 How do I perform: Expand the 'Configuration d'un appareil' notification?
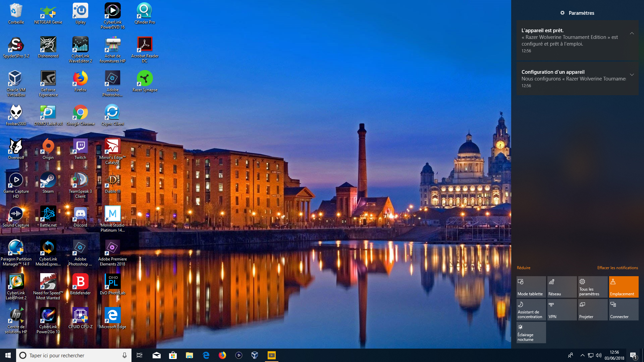tap(632, 75)
